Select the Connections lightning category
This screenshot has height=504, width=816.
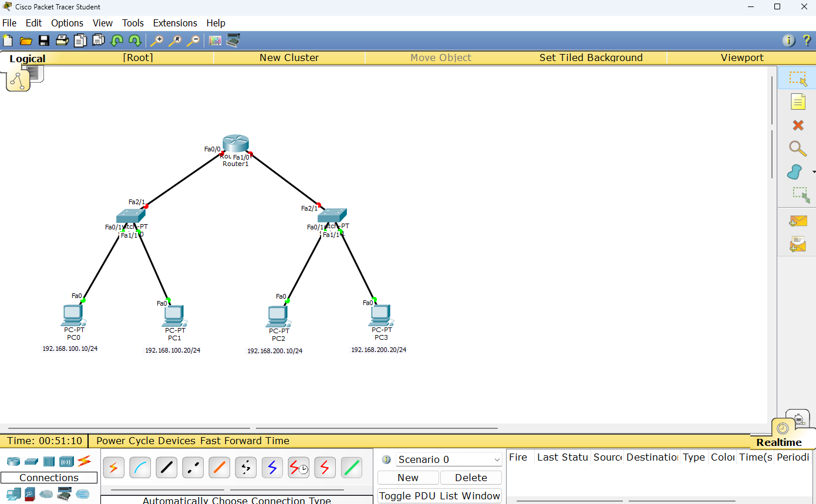[x=84, y=461]
